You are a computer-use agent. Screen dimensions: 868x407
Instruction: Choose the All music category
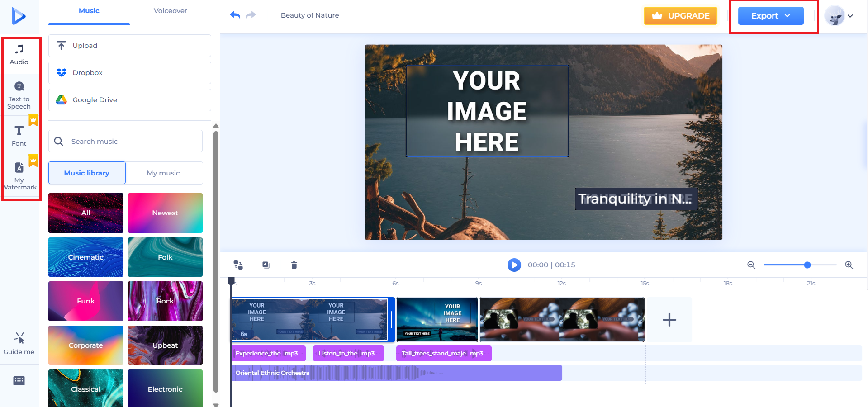[x=86, y=213]
